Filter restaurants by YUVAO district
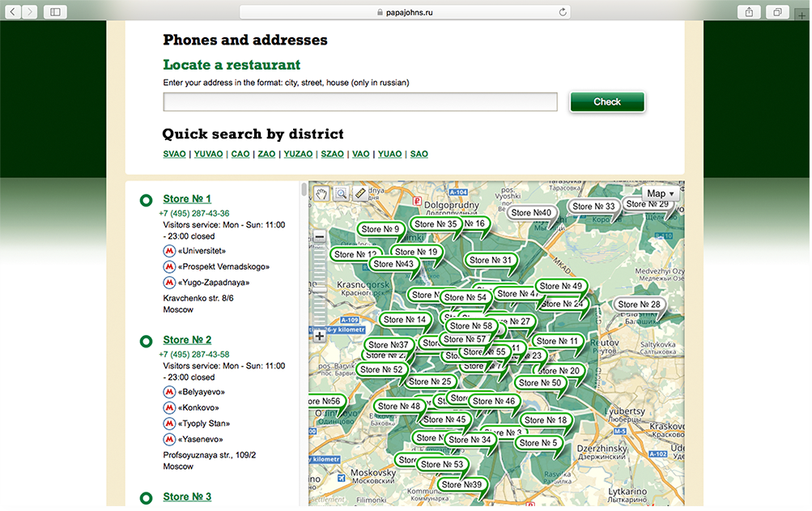 coord(209,154)
